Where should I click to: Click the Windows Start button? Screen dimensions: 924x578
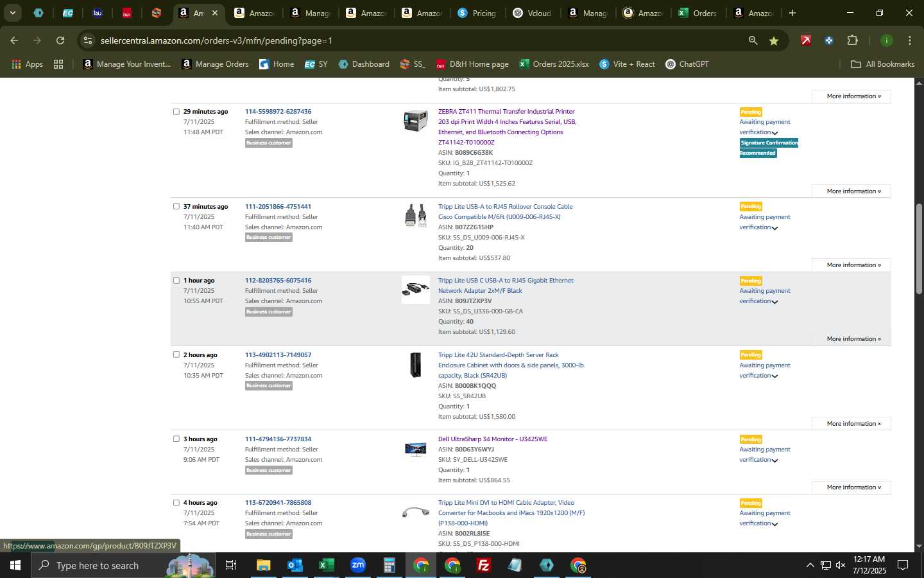[15, 565]
